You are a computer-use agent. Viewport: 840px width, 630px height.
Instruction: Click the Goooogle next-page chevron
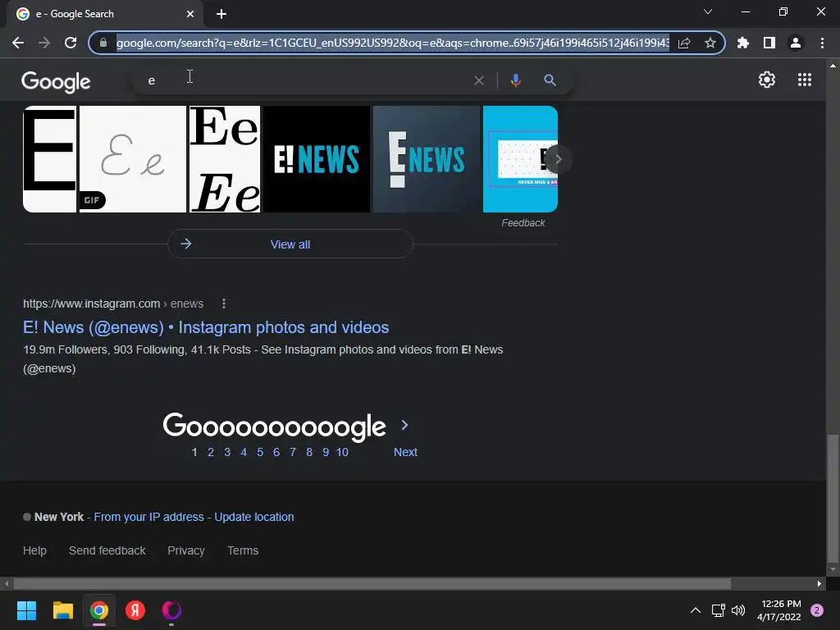[x=404, y=426]
